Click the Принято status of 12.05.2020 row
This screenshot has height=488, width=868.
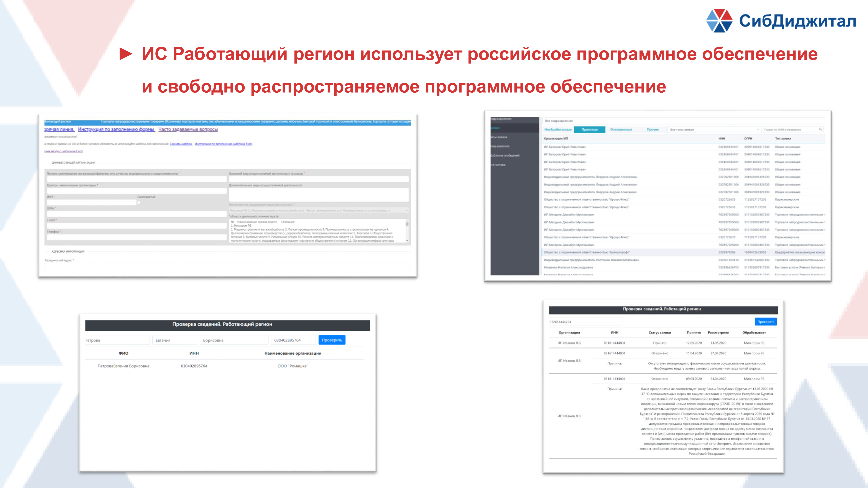coord(659,343)
